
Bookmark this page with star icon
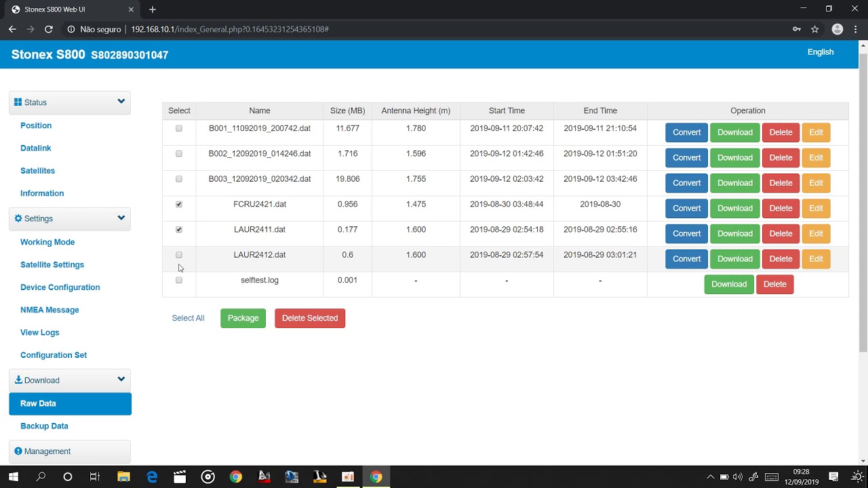click(x=815, y=29)
